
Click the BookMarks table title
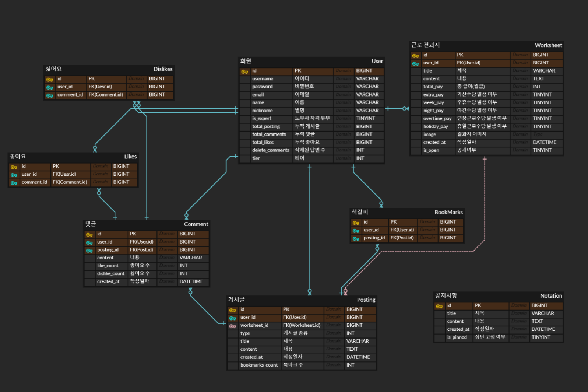coord(448,212)
